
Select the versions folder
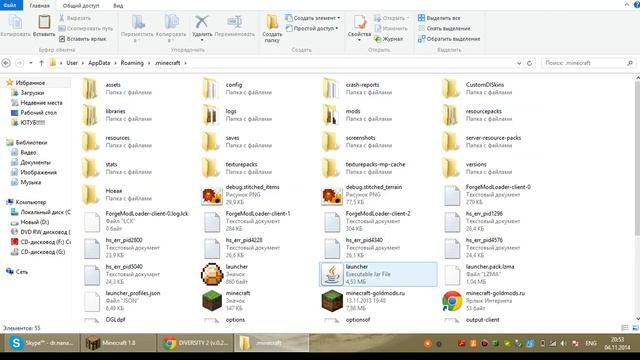[478, 168]
